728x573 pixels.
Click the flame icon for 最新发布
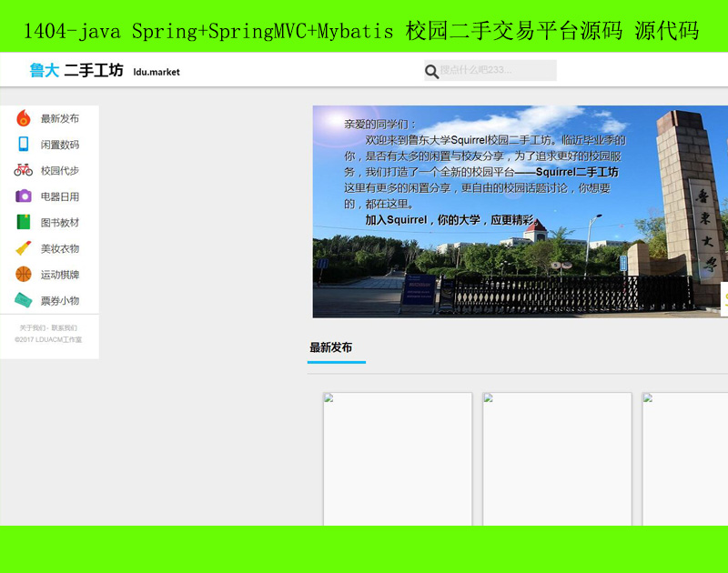point(24,118)
